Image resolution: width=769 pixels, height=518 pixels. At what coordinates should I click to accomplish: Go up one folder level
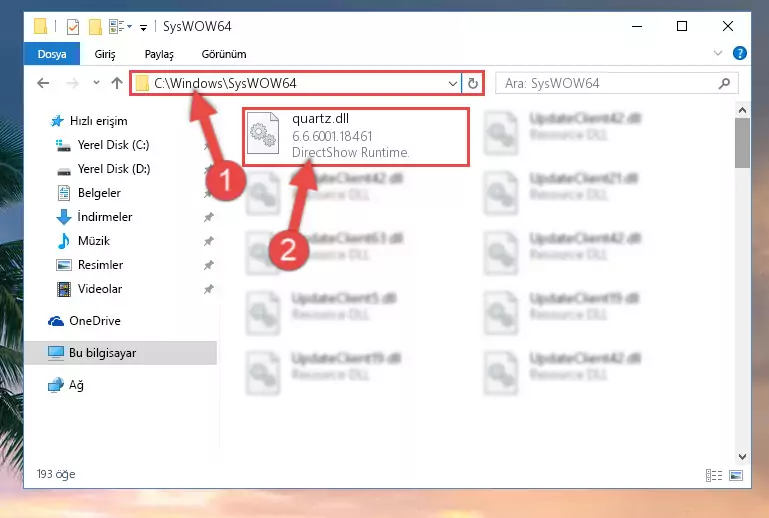(x=117, y=83)
